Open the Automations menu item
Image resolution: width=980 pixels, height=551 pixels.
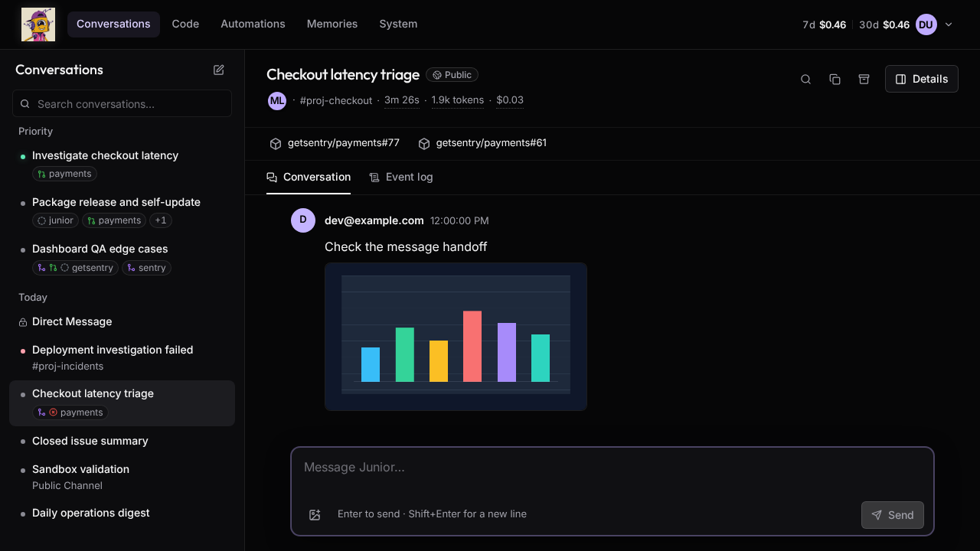point(253,24)
